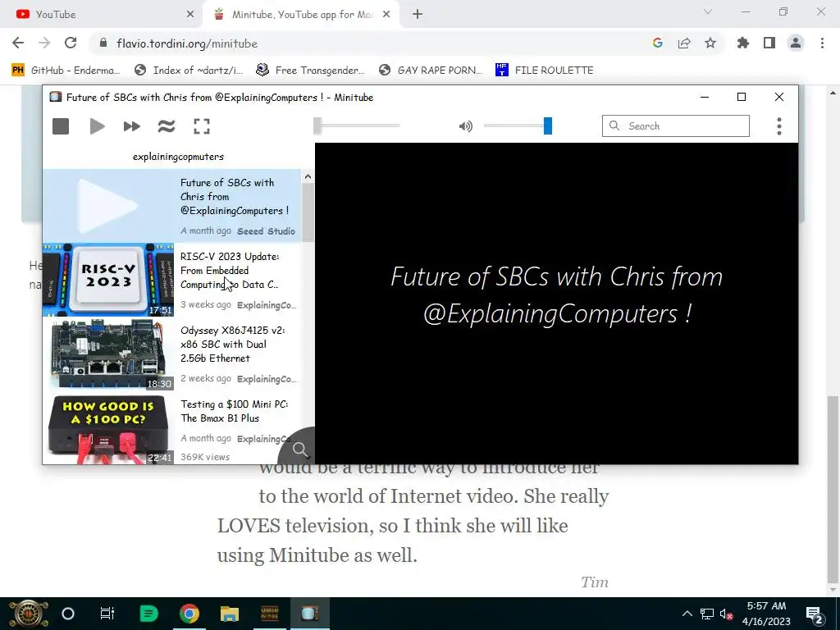Viewport: 840px width, 630px height.
Task: Click the Google icon in the address bar
Action: pyautogui.click(x=657, y=43)
